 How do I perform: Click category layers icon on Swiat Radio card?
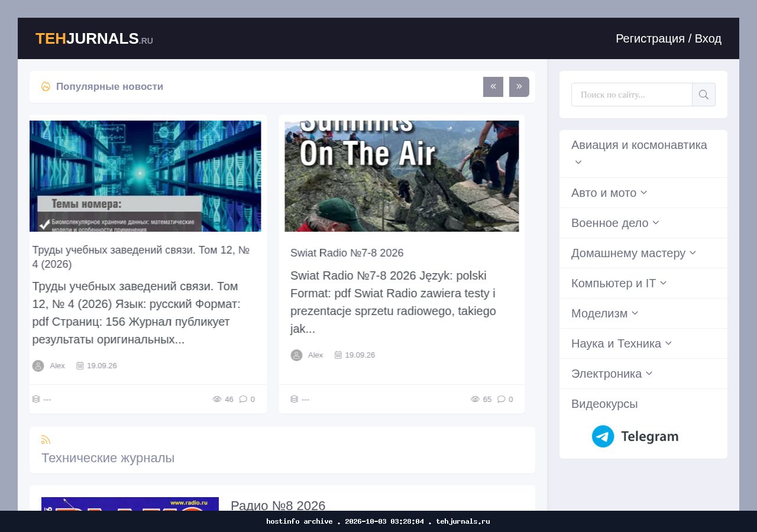point(295,399)
